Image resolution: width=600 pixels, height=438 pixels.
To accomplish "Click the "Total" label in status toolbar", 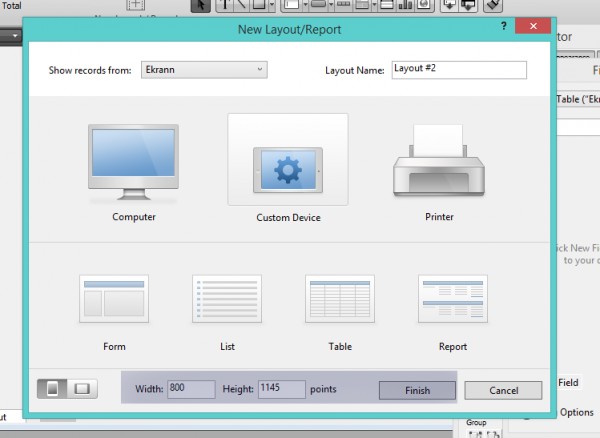I will pos(11,5).
